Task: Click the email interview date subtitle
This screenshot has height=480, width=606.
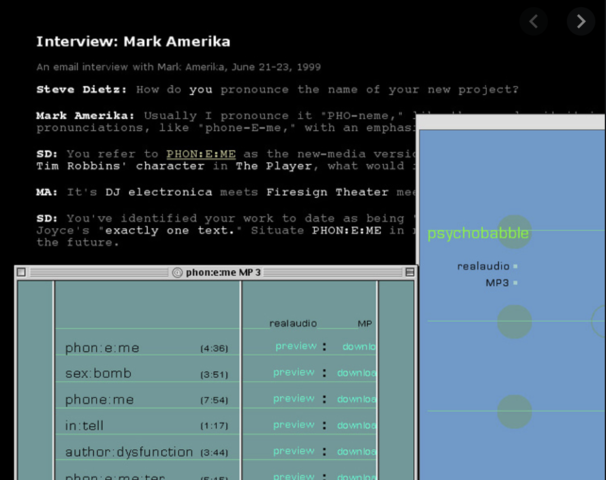Action: (179, 67)
